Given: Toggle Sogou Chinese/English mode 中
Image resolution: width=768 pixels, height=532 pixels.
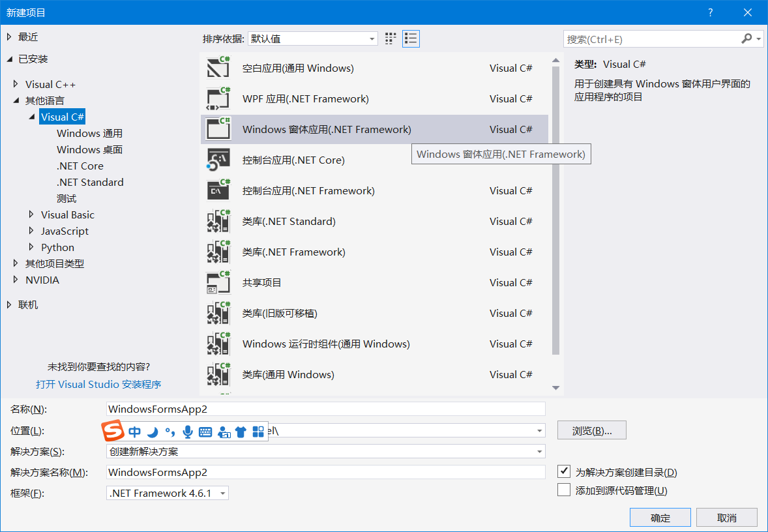Looking at the screenshot, I should click(135, 432).
